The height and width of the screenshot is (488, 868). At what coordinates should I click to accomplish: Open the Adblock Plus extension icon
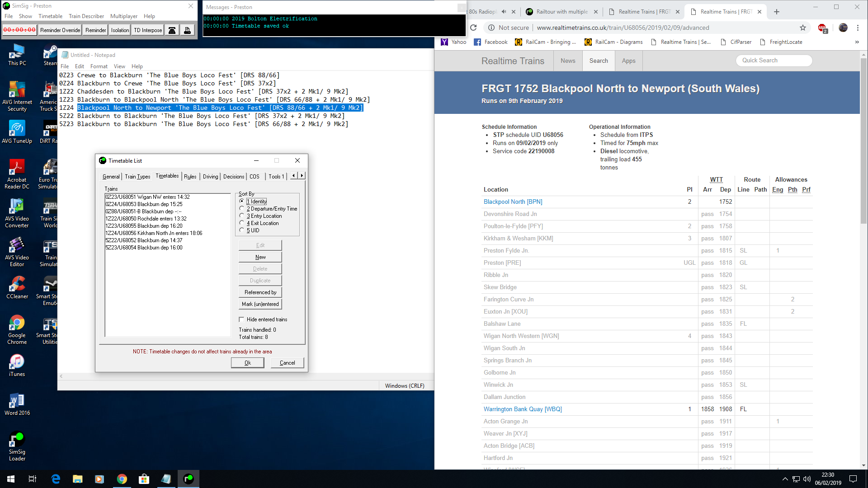pyautogui.click(x=822, y=28)
